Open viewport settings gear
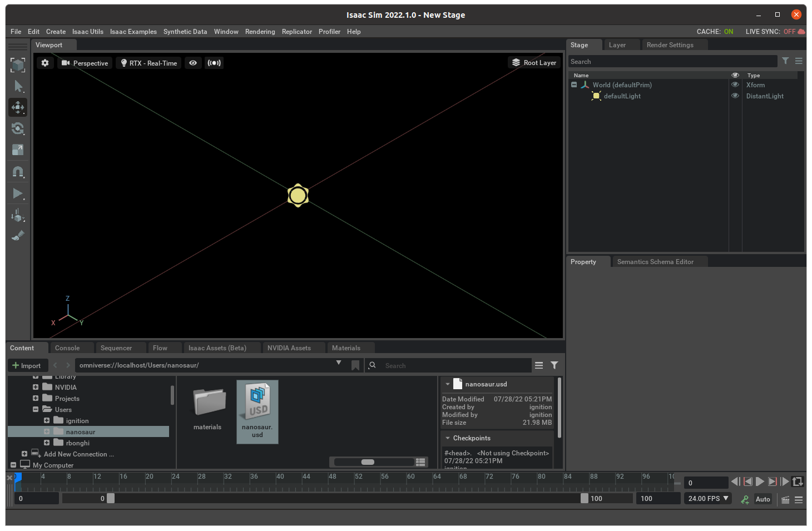The height and width of the screenshot is (531, 812). pyautogui.click(x=45, y=63)
